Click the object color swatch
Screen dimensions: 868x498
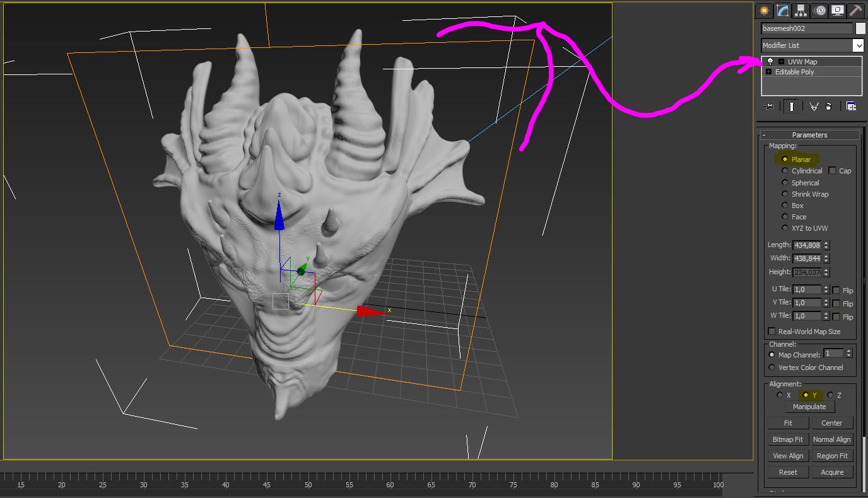click(x=860, y=28)
